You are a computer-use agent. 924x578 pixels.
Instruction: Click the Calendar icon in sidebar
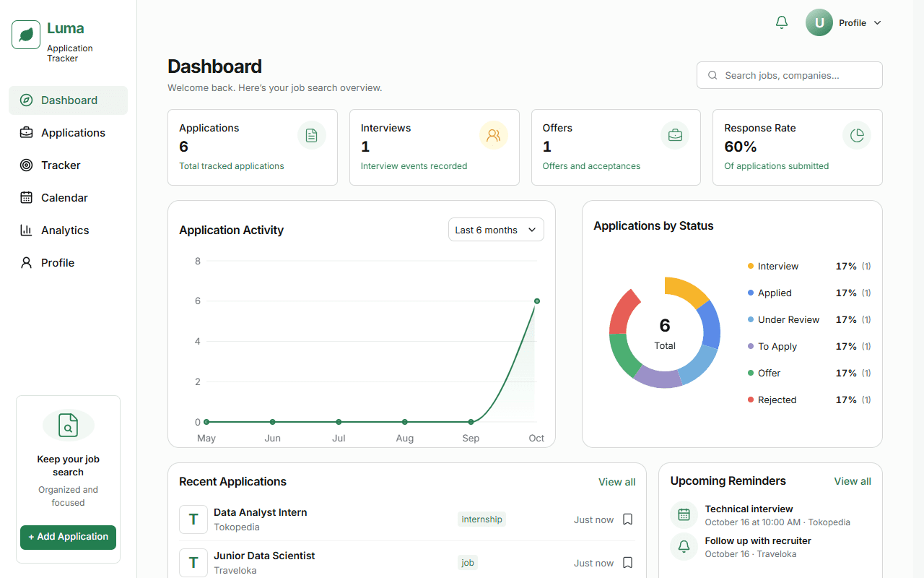[26, 198]
